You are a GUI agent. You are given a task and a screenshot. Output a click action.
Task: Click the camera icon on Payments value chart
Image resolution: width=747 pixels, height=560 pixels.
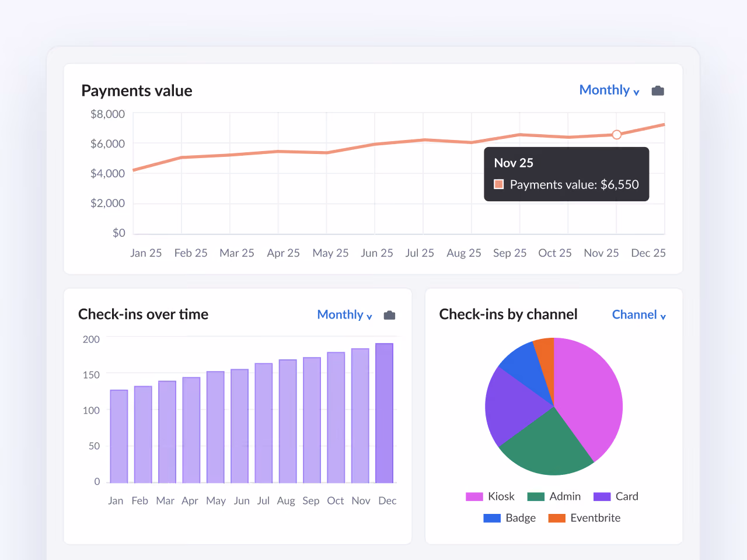pyautogui.click(x=658, y=90)
